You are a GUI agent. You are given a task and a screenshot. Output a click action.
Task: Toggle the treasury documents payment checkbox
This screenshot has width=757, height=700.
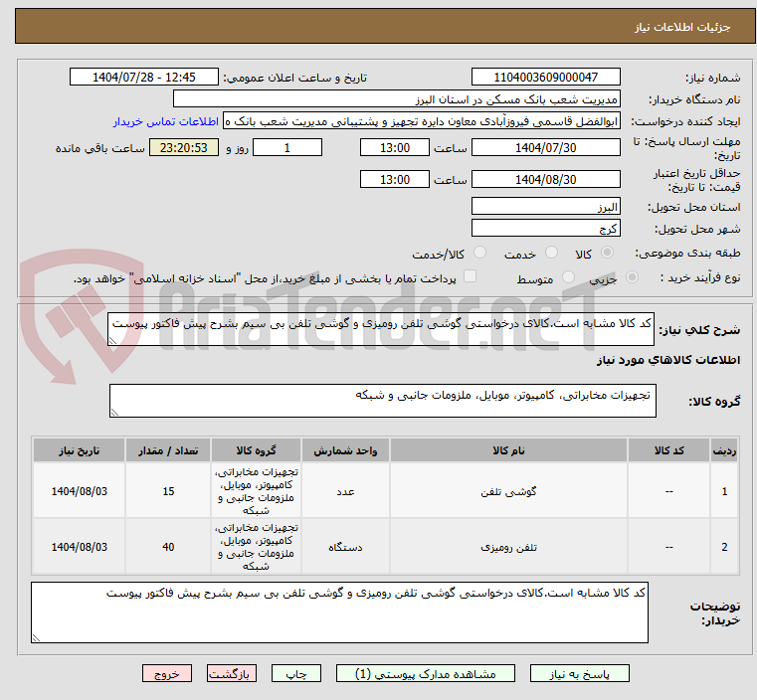click(x=472, y=277)
